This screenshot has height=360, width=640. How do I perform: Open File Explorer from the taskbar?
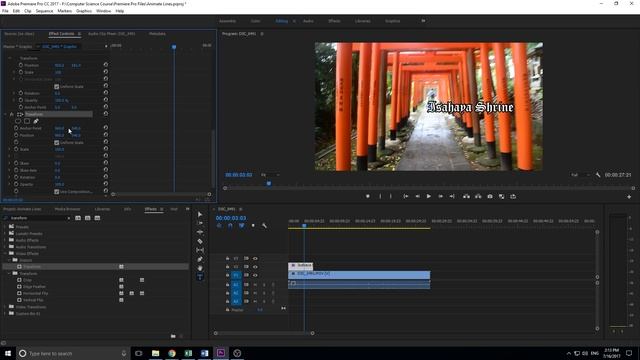tap(156, 353)
